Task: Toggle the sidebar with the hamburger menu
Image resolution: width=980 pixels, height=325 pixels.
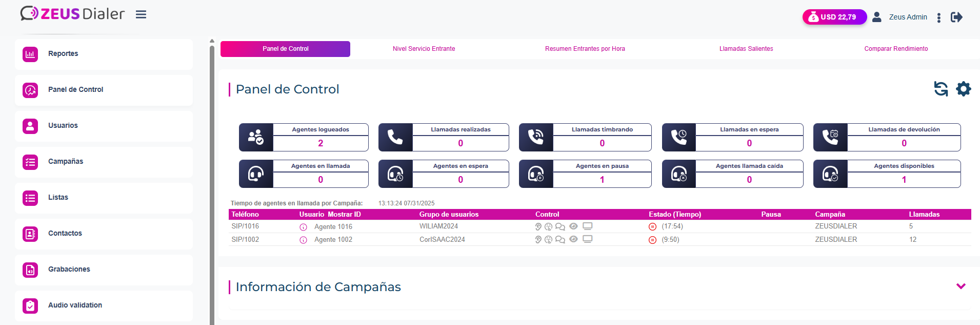Action: click(141, 15)
